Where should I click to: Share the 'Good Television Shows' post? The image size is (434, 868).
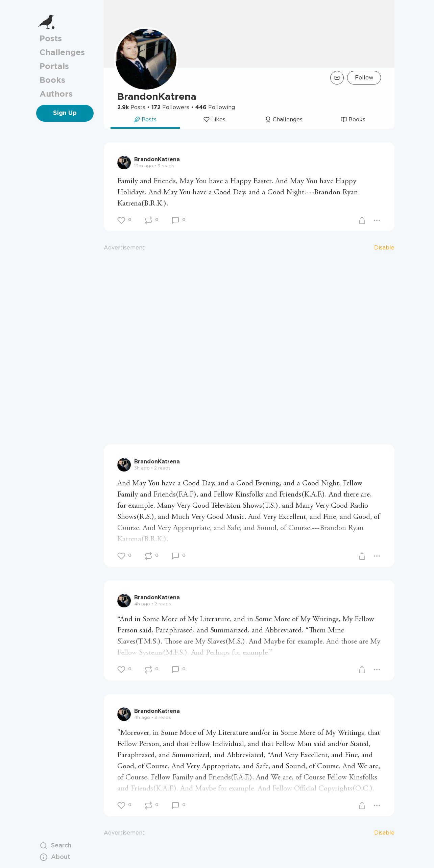[x=362, y=556]
